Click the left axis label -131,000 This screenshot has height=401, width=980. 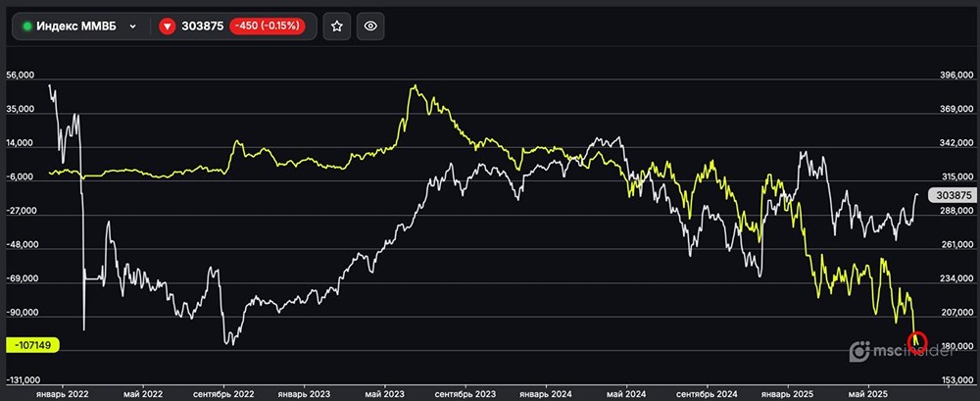click(x=22, y=380)
